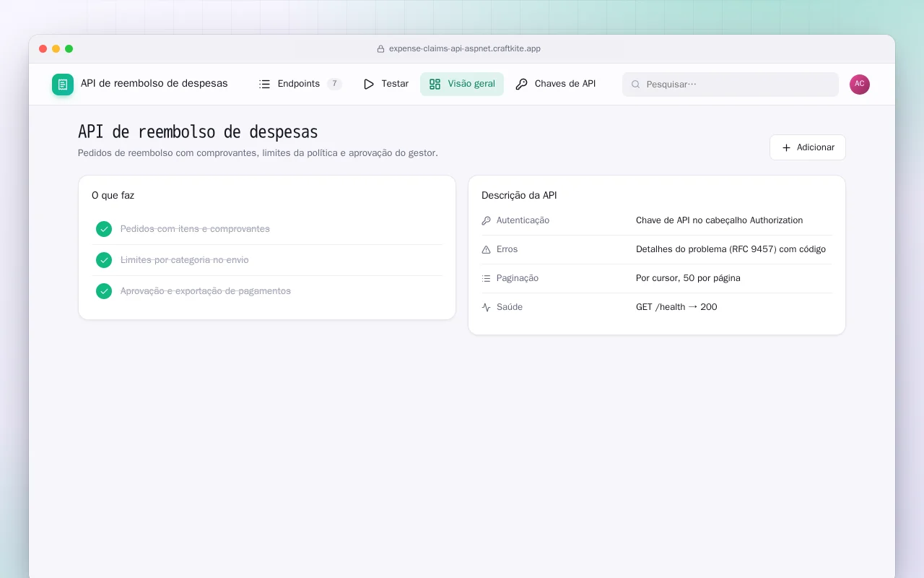924x578 pixels.
Task: Click the key icon beside Autenticação
Action: (487, 220)
